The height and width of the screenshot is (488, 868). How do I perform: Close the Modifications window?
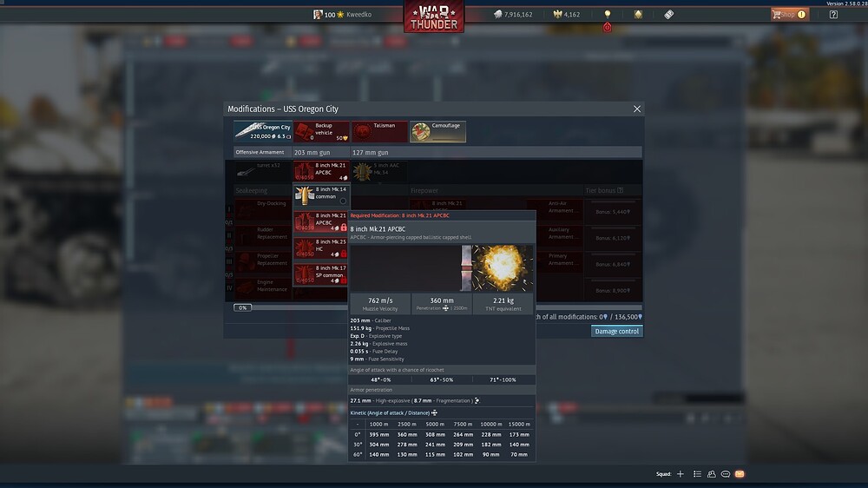pyautogui.click(x=636, y=109)
